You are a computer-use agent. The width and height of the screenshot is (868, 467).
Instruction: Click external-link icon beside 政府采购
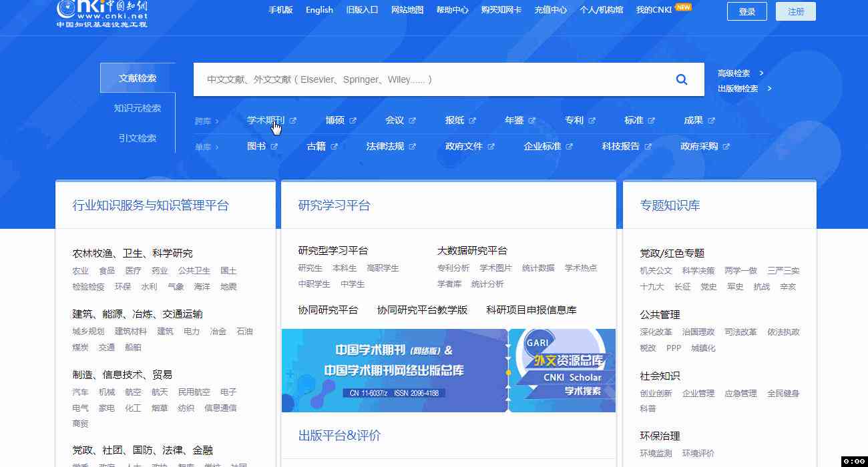point(726,147)
